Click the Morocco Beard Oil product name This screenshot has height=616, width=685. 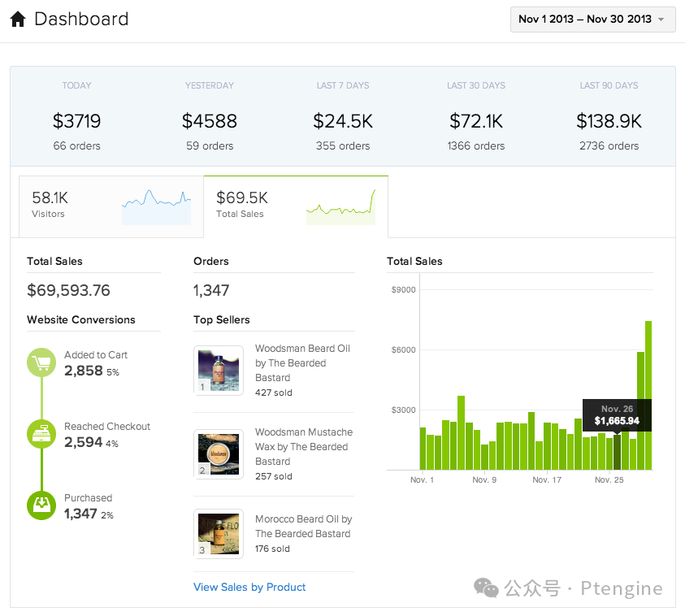pyautogui.click(x=302, y=526)
